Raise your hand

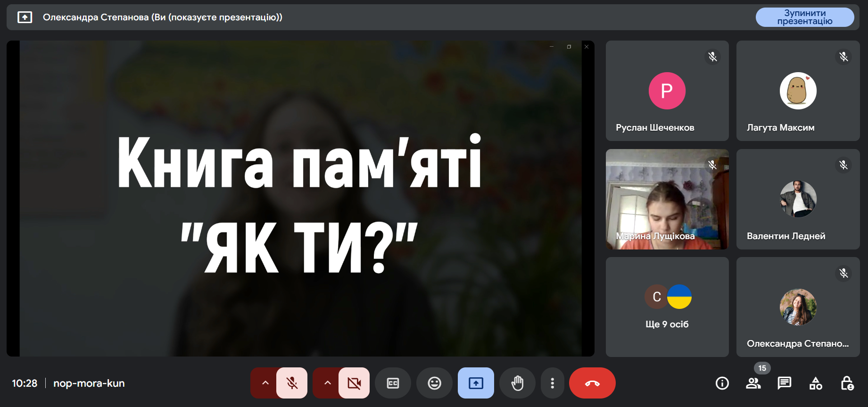click(517, 383)
